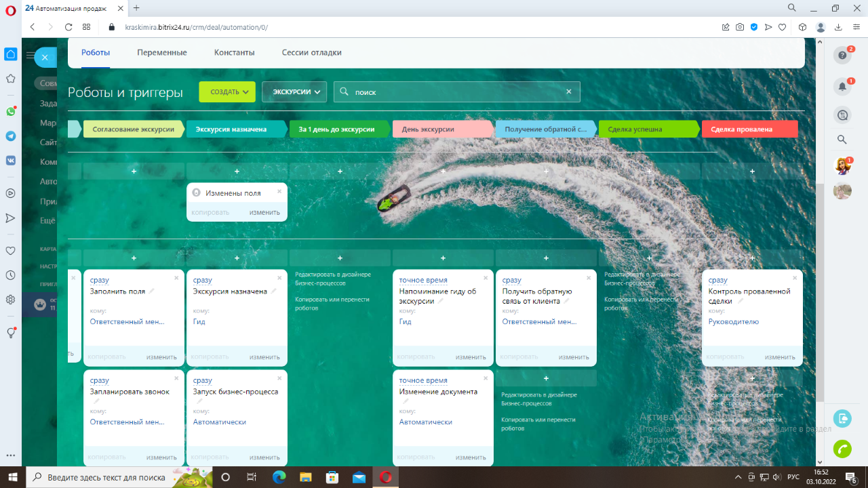Change сразу delay on Запланировать звонок
Image resolution: width=868 pixels, height=488 pixels.
coord(100,380)
